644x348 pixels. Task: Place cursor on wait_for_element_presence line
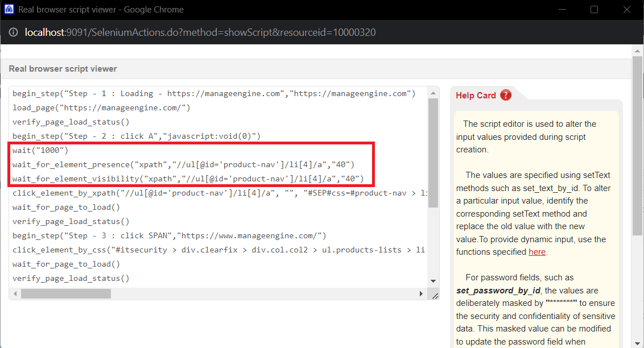coord(183,164)
